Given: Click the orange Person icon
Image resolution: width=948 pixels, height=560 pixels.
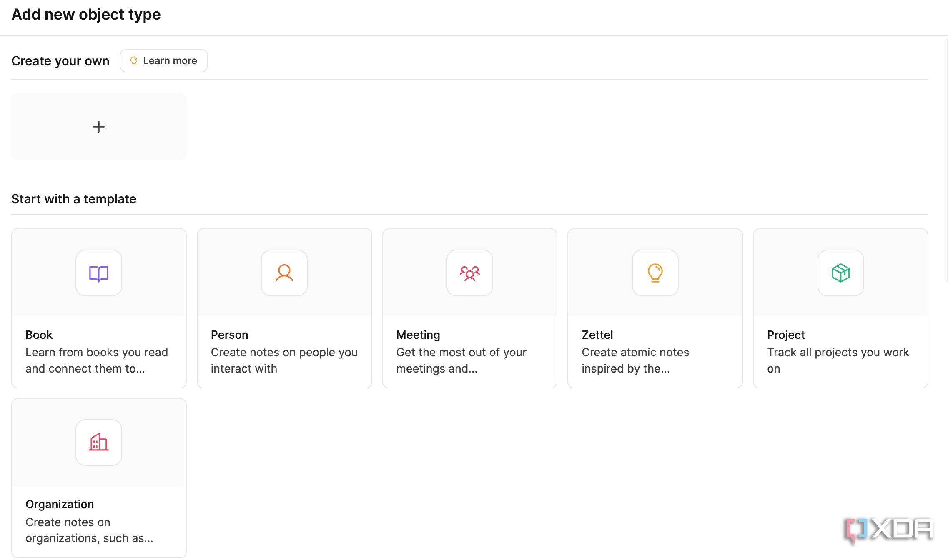Looking at the screenshot, I should [284, 273].
